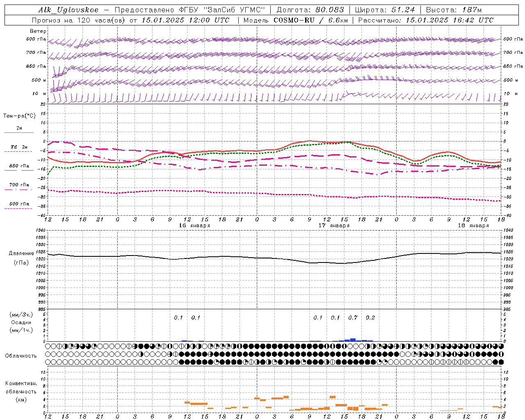Click the tallest blue precipitation bar
Viewport: 525px width, 420px height.
(x=353, y=340)
